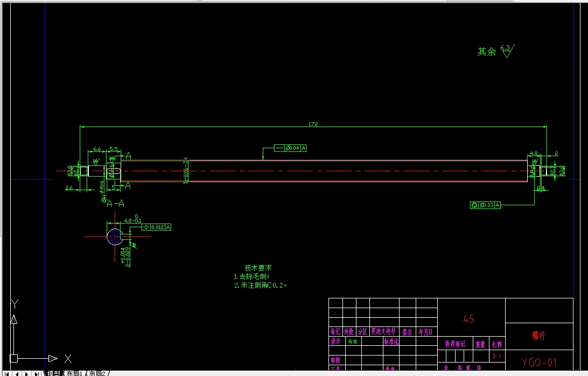Select the right-end 2 dimension text
Screen dimensions: 588x376
(557, 154)
